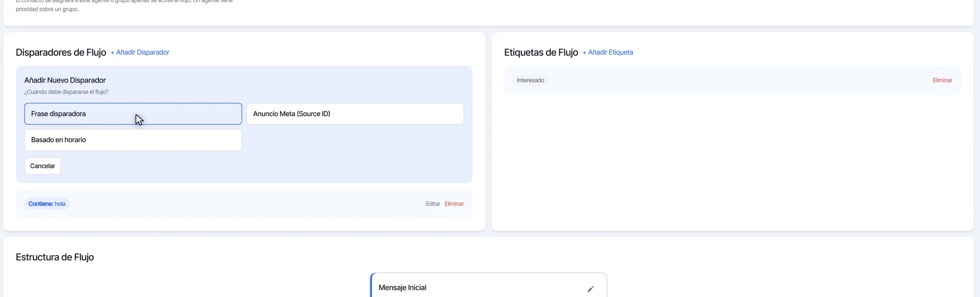Open the Mensaje Inicial card
The image size is (980, 297).
point(488,286)
